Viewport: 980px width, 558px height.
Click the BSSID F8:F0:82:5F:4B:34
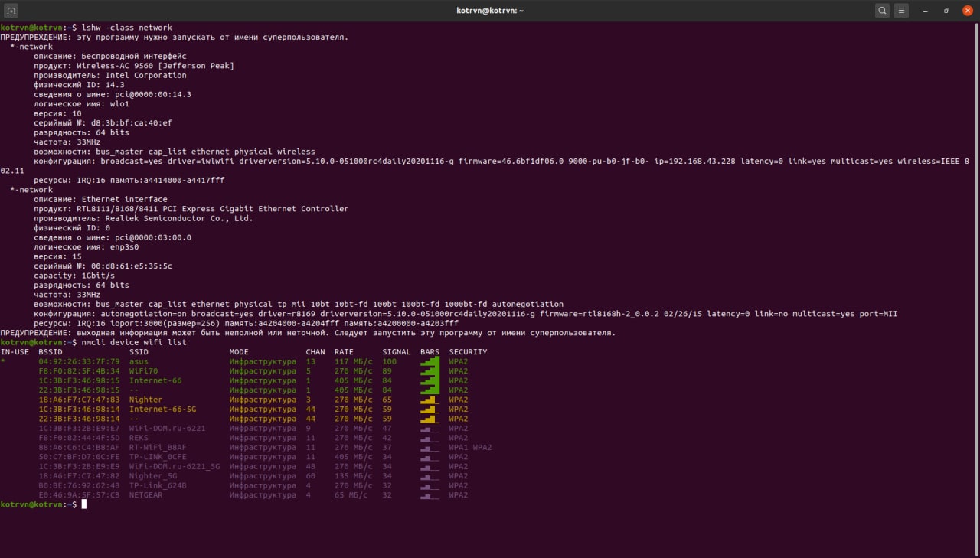tap(79, 371)
